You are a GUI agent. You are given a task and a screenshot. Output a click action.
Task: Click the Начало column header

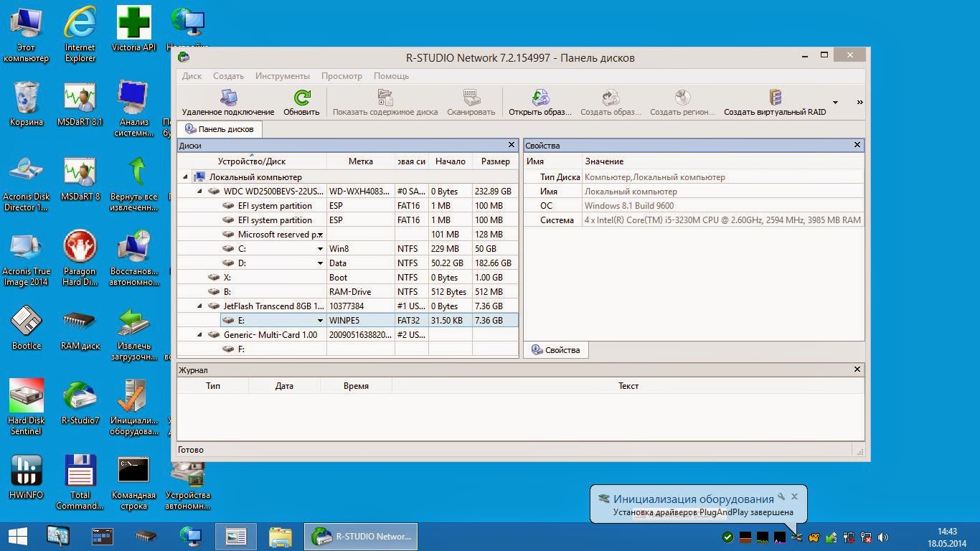[x=451, y=161]
